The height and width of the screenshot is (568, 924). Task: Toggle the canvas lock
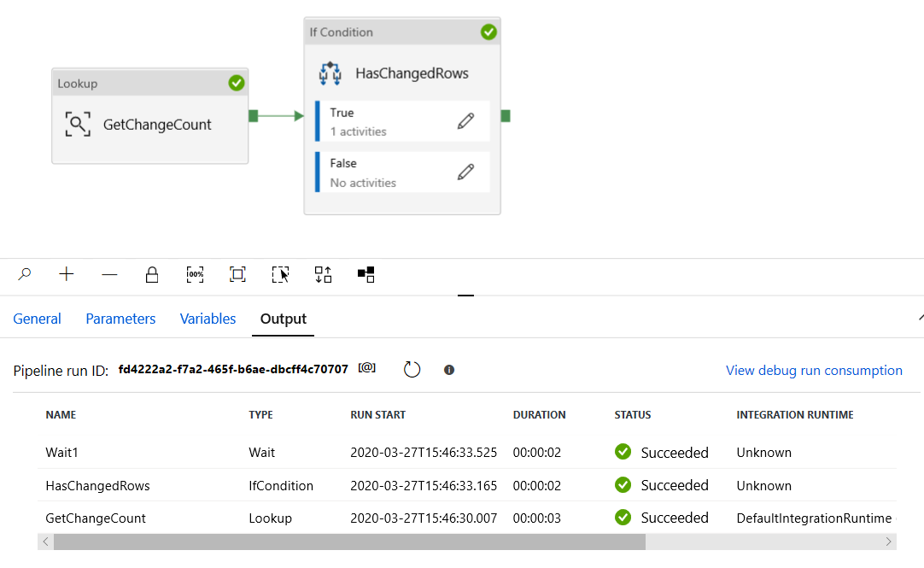[x=152, y=274]
